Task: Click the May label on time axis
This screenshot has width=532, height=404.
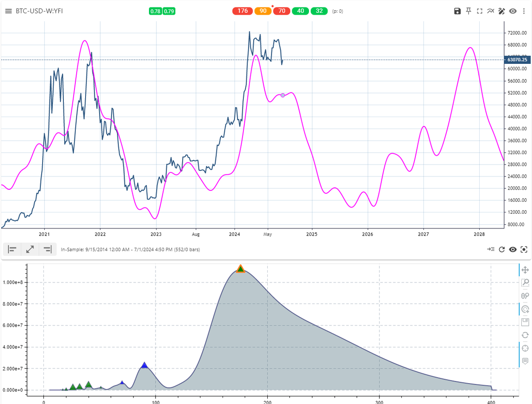Action: tap(267, 233)
